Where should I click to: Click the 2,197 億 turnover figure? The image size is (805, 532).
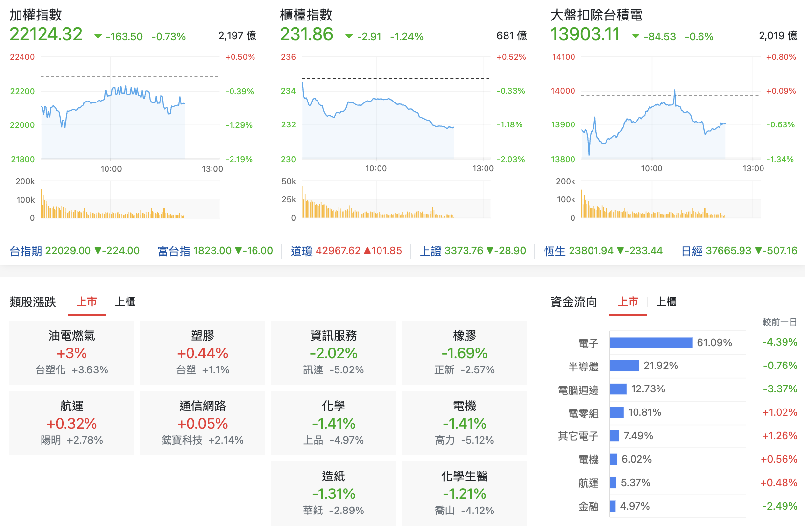coord(237,36)
